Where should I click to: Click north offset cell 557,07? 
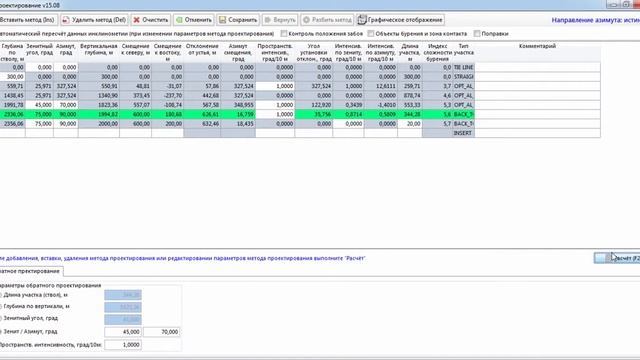coord(136,105)
